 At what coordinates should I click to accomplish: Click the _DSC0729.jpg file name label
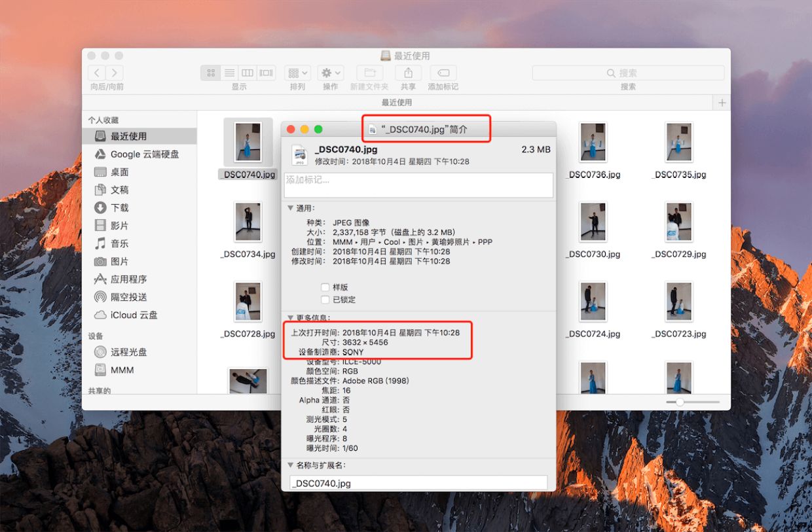(679, 254)
